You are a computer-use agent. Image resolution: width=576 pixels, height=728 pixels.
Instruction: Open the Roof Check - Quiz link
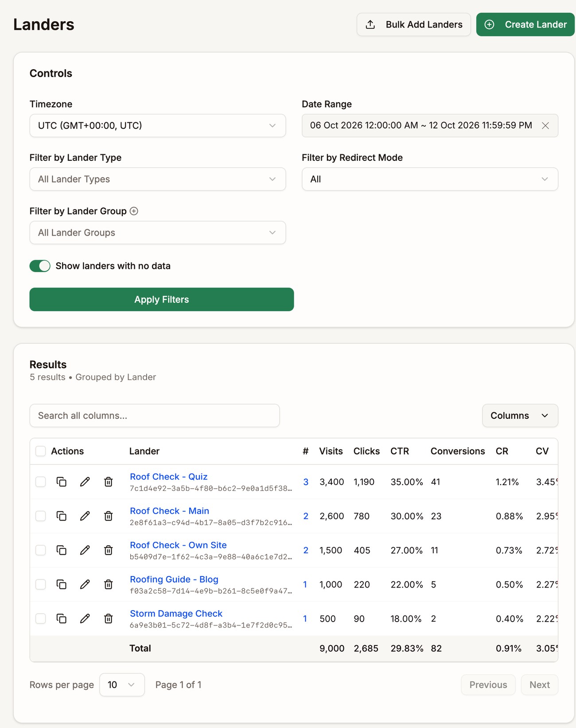[168, 477]
